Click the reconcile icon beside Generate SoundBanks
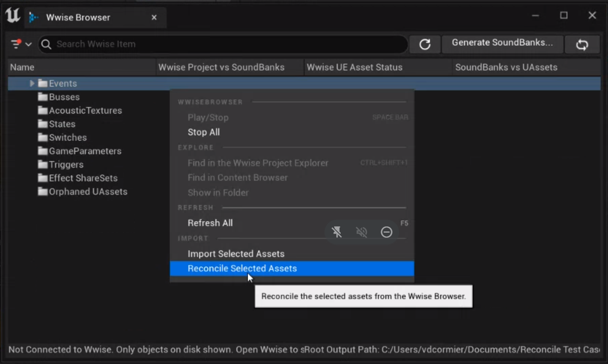Image resolution: width=608 pixels, height=364 pixels. tap(582, 44)
